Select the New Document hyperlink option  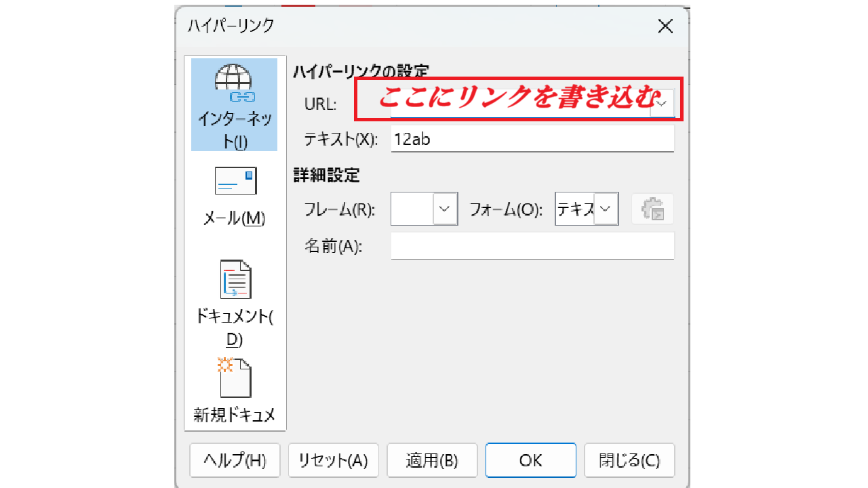(235, 390)
